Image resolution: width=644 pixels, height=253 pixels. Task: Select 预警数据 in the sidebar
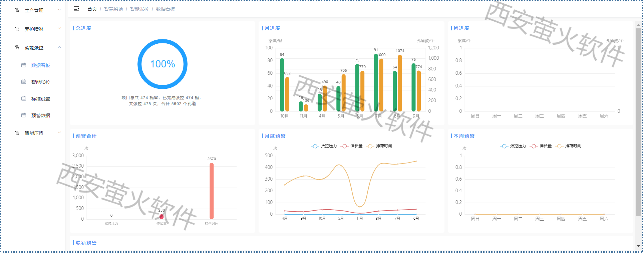coord(41,115)
